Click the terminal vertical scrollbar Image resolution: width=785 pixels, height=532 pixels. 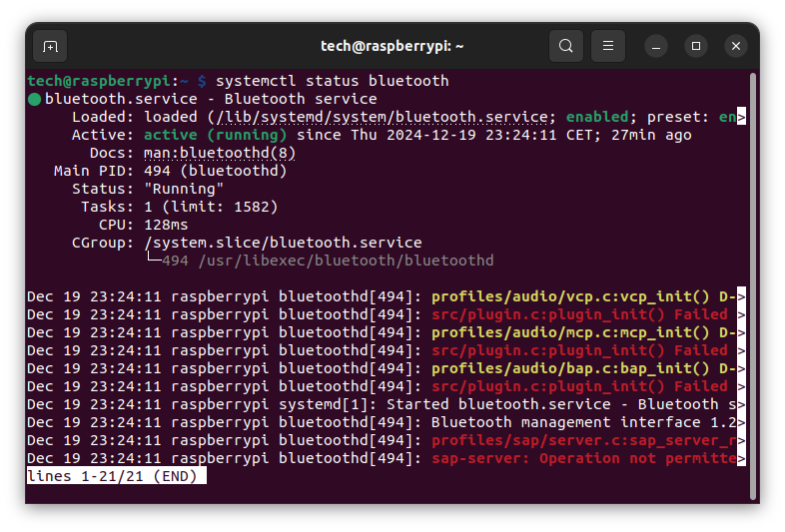point(752,286)
